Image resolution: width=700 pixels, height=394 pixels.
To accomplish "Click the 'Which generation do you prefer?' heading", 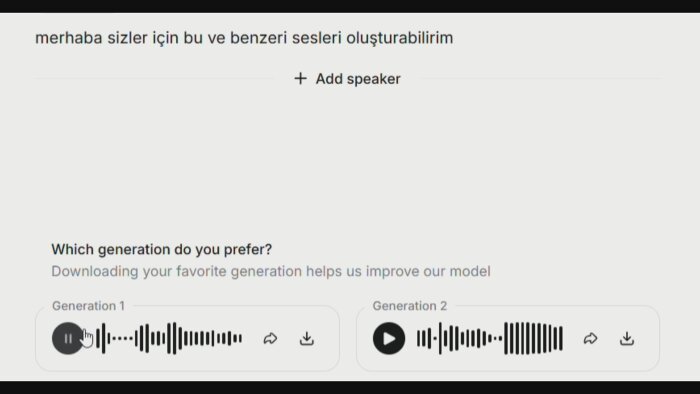I will point(162,249).
